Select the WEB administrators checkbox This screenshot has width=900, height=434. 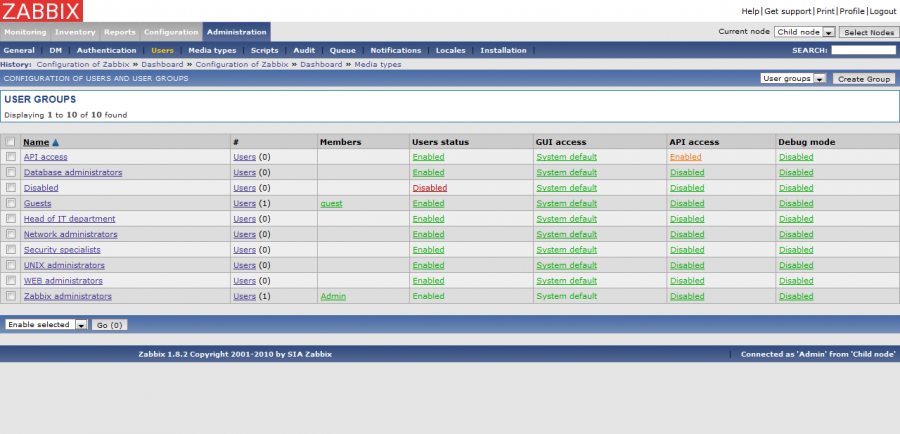10,281
